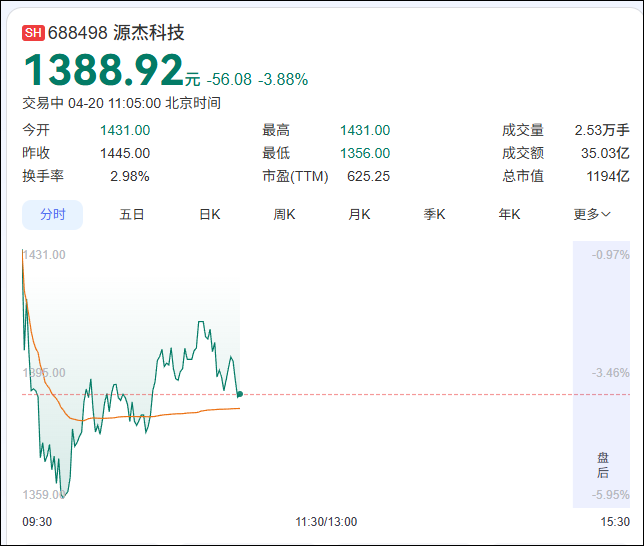Open the 周K chart tab
Viewport: 644px width, 546px height.
click(x=285, y=214)
